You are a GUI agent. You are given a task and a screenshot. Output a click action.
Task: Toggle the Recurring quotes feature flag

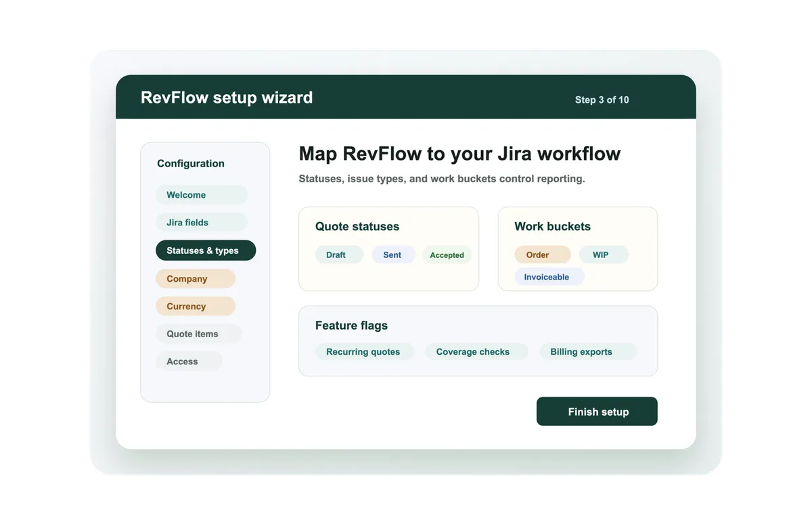point(365,352)
